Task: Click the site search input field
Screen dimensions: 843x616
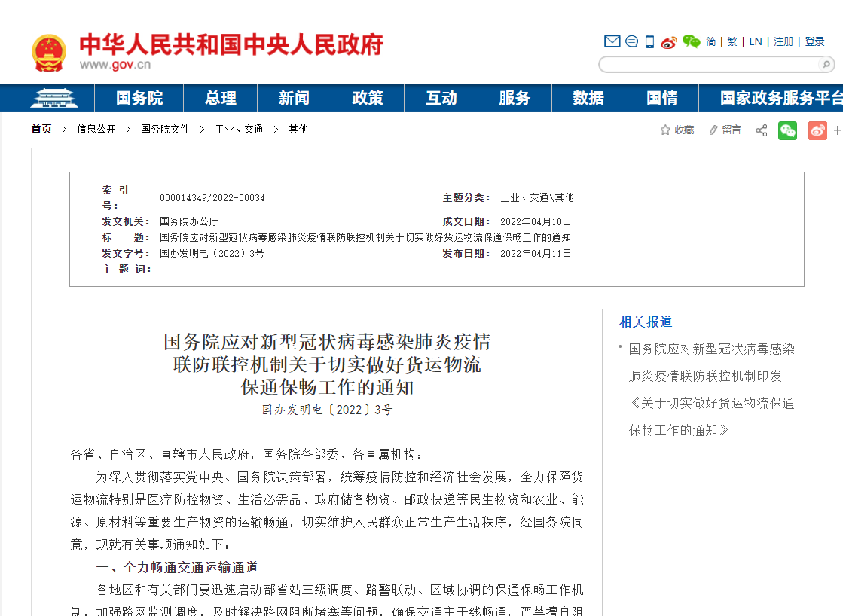Action: pos(710,65)
